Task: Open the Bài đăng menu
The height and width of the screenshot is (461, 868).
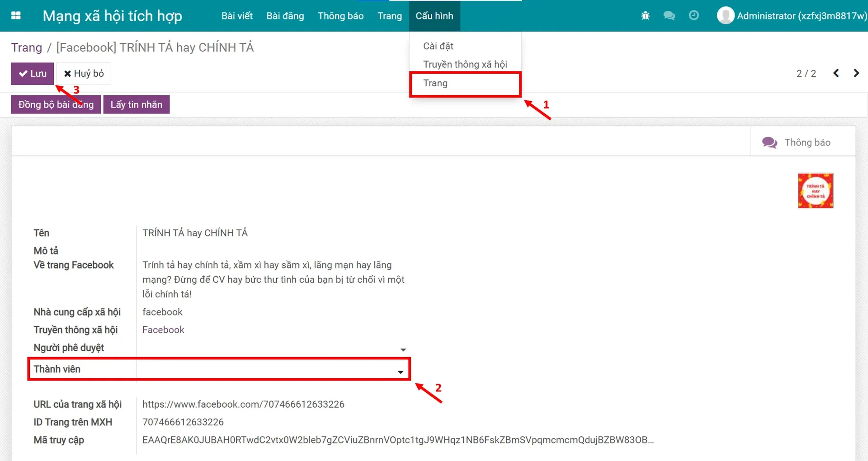Action: coord(285,16)
